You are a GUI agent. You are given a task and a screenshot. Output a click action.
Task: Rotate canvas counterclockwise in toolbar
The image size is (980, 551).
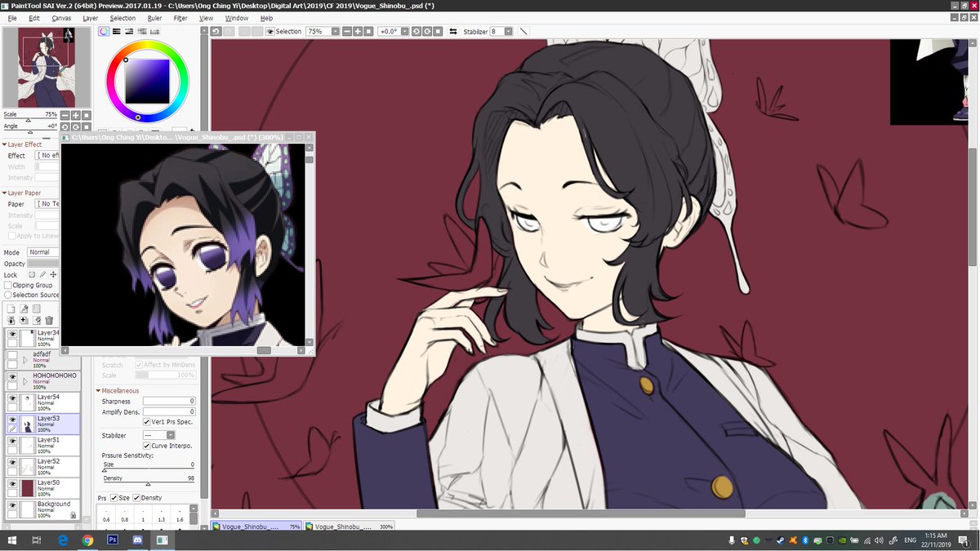416,31
